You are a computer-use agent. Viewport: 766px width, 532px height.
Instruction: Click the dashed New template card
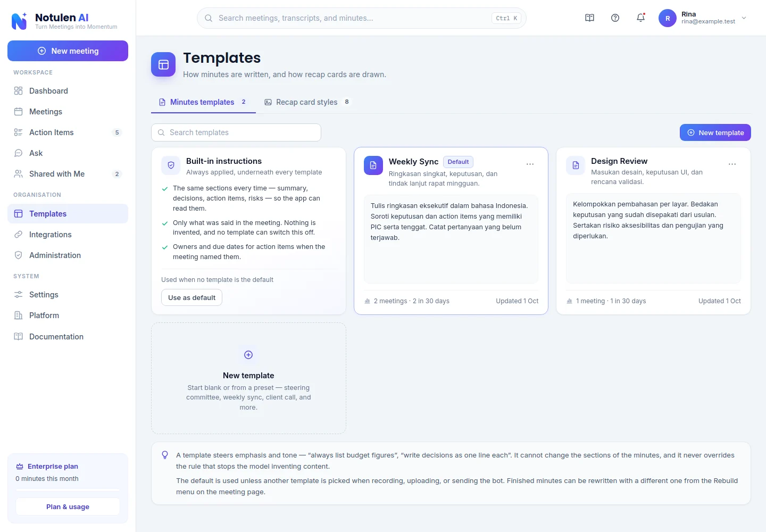pos(248,378)
